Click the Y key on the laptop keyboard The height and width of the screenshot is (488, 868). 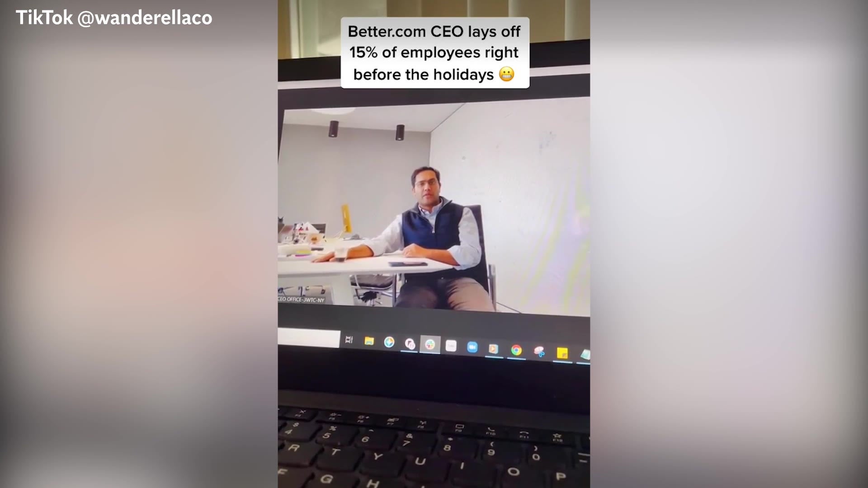(377, 456)
